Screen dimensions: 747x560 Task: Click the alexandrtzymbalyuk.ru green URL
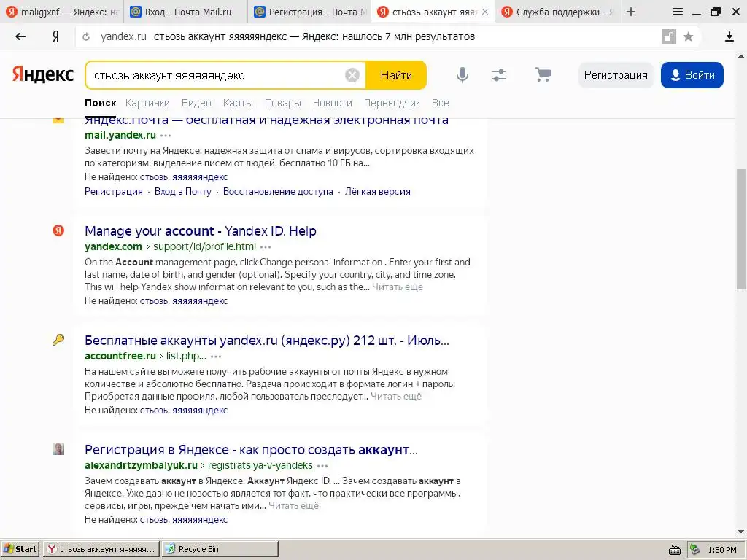141,465
